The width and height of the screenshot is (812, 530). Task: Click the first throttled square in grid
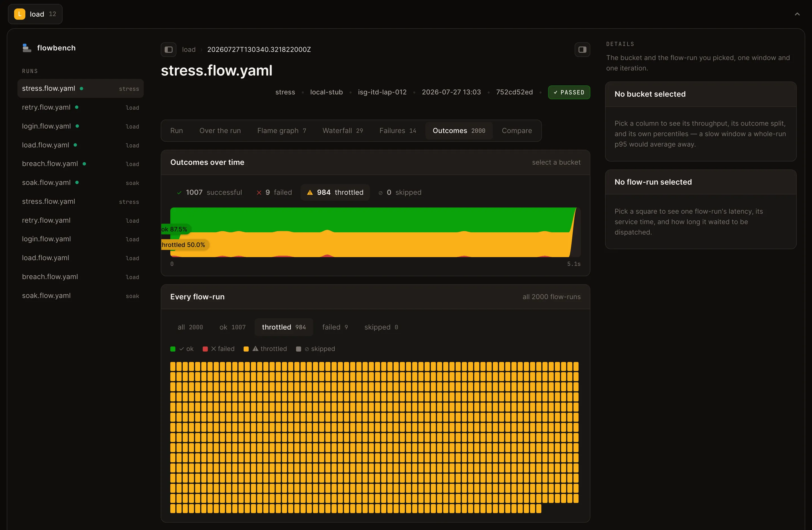point(173,367)
